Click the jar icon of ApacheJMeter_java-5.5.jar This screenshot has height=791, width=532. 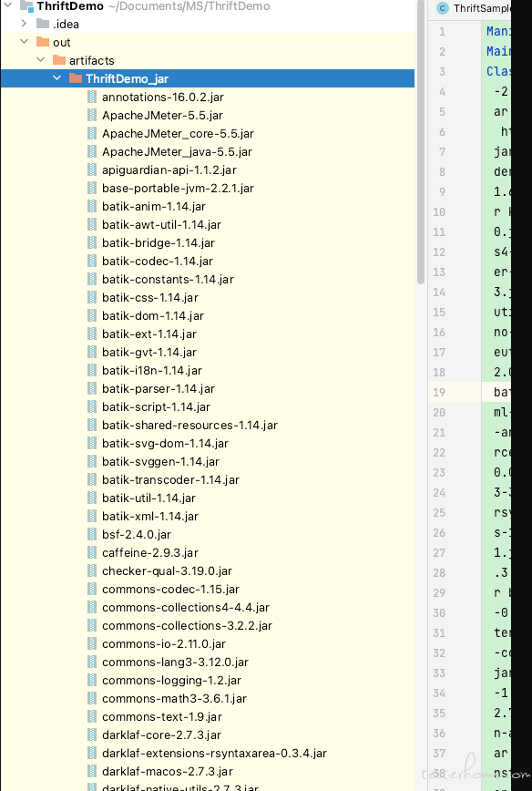click(x=92, y=151)
